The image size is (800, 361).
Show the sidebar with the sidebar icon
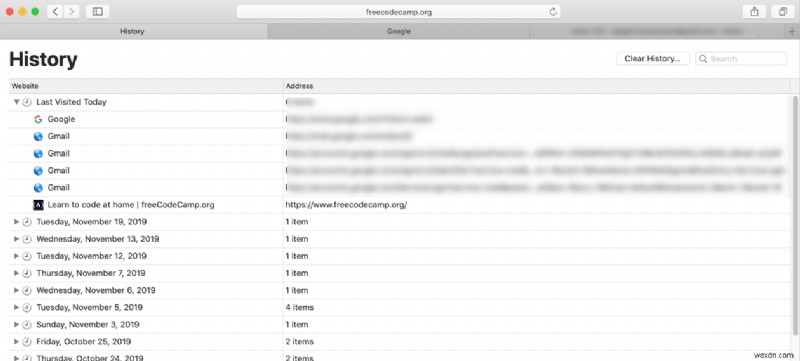[97, 12]
